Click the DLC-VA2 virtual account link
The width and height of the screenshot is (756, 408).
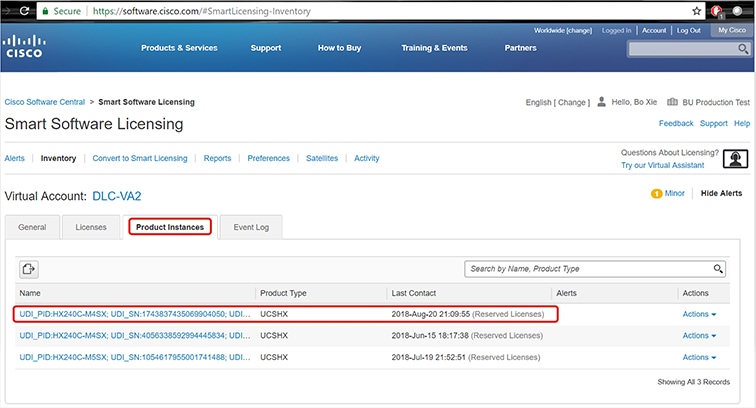tap(117, 196)
